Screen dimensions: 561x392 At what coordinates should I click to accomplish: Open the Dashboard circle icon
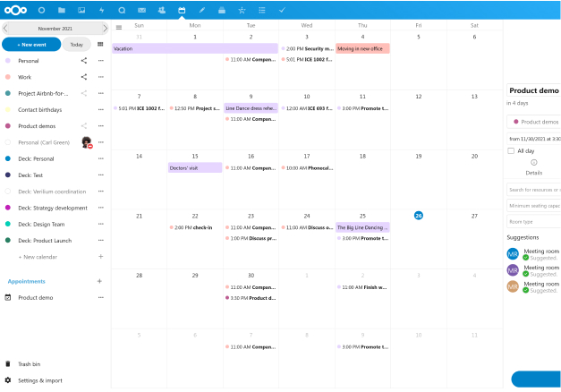click(x=41, y=10)
